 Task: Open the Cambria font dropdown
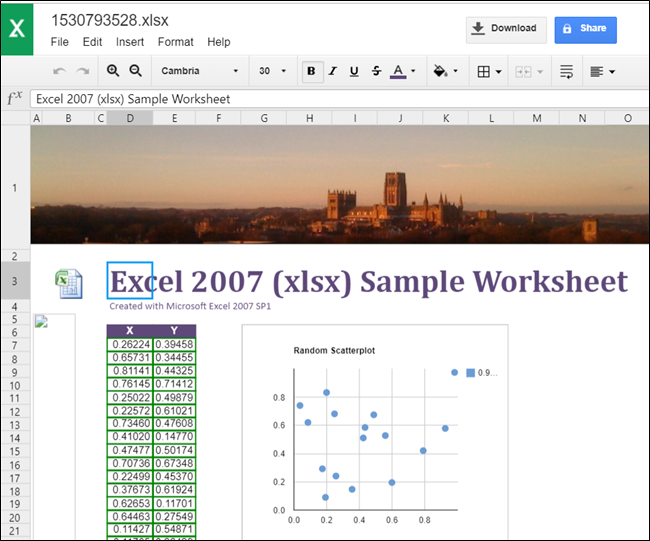[x=200, y=71]
